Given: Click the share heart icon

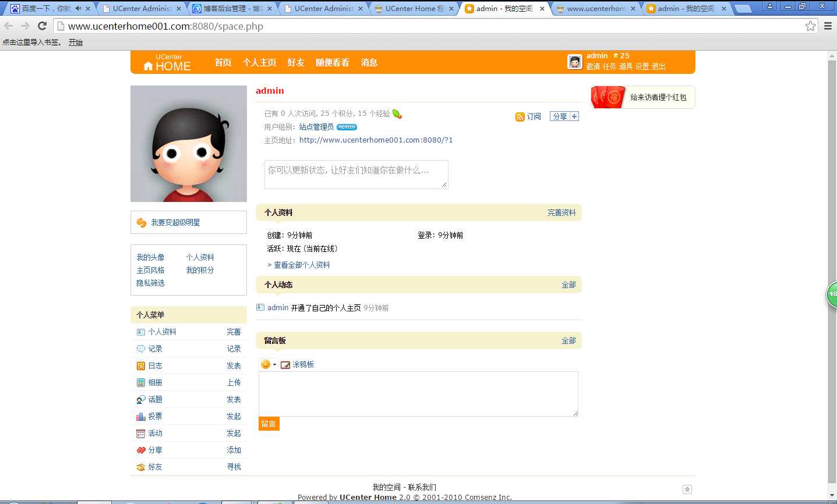Looking at the screenshot, I should coord(141,450).
